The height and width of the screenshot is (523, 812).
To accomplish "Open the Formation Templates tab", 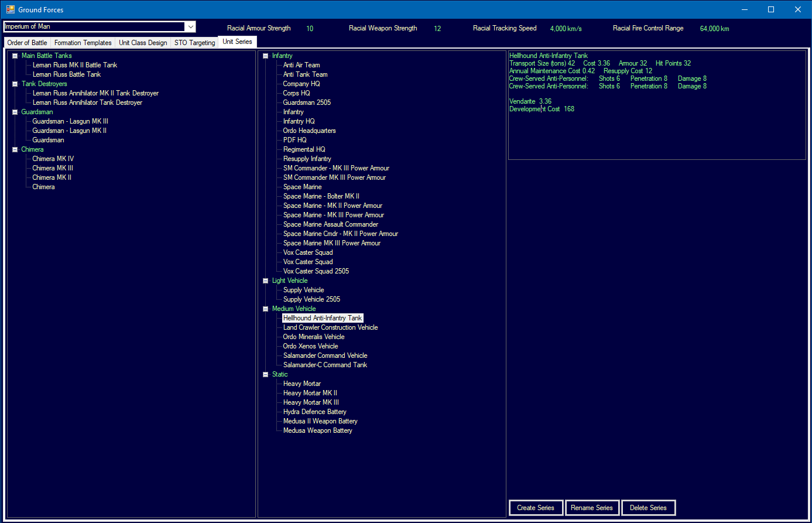I will 83,43.
